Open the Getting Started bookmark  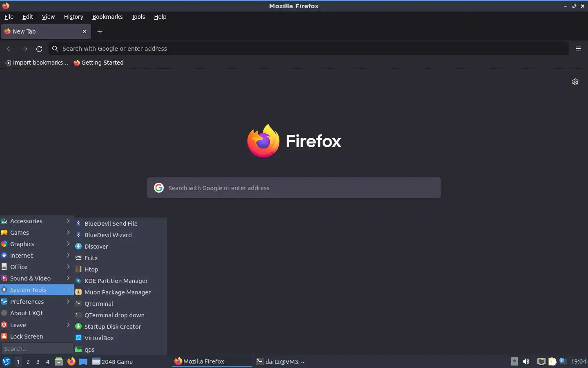[x=98, y=63]
